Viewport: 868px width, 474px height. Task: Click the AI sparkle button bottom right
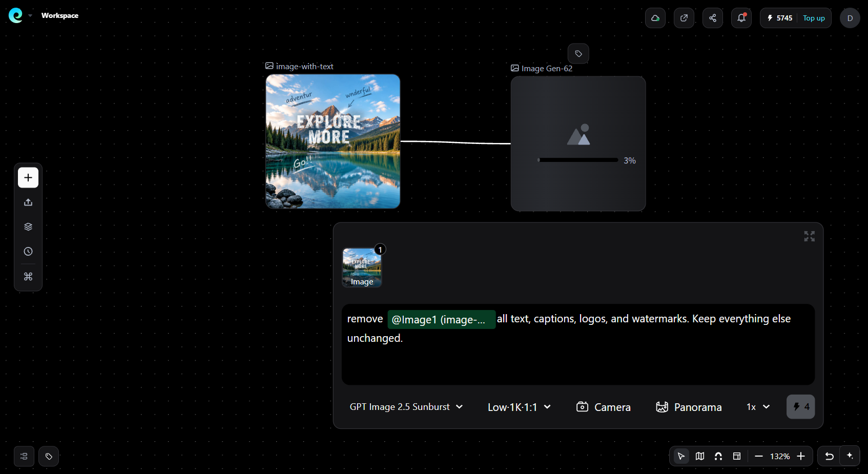coord(850,456)
